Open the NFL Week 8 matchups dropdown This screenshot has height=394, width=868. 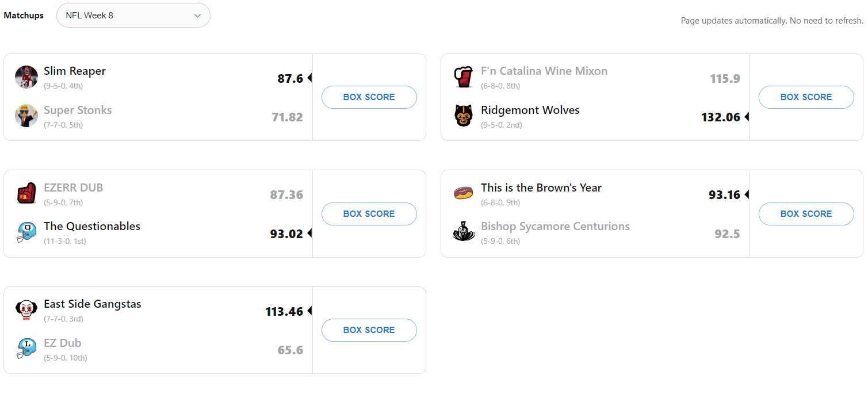pyautogui.click(x=133, y=16)
